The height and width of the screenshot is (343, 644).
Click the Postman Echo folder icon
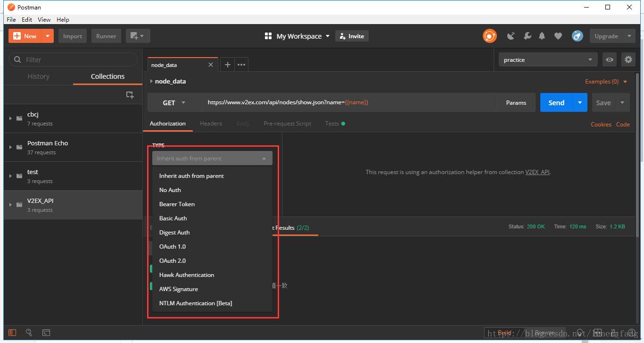(19, 147)
